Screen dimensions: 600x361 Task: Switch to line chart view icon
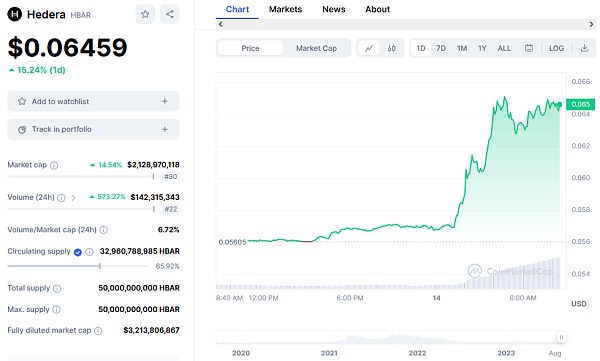click(369, 49)
